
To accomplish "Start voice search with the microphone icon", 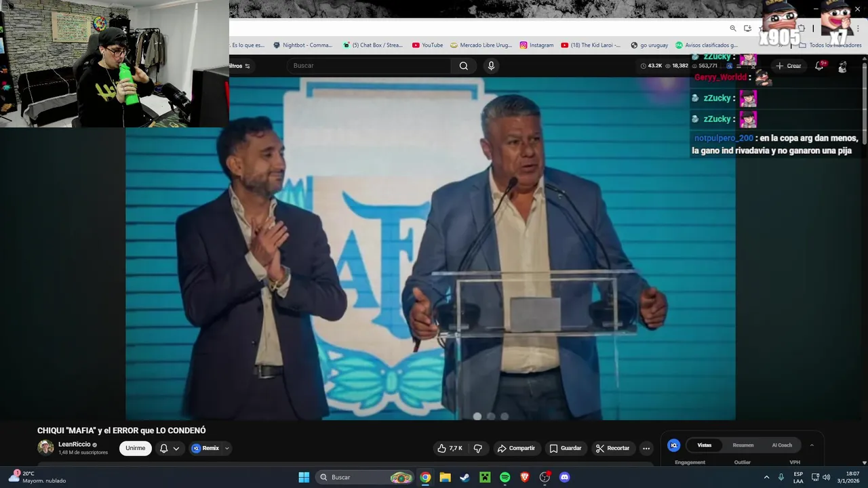I will pyautogui.click(x=491, y=66).
